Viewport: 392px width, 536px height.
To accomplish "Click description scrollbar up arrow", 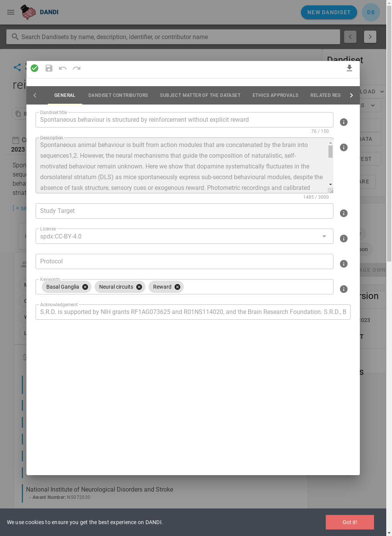I will pos(330,143).
